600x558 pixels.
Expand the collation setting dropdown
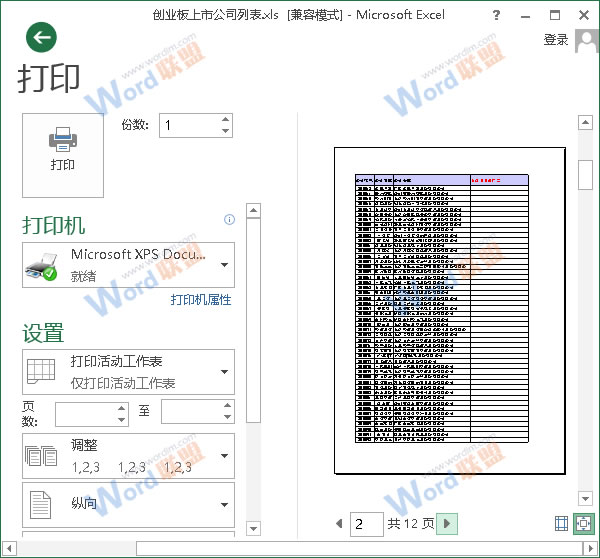[x=224, y=456]
